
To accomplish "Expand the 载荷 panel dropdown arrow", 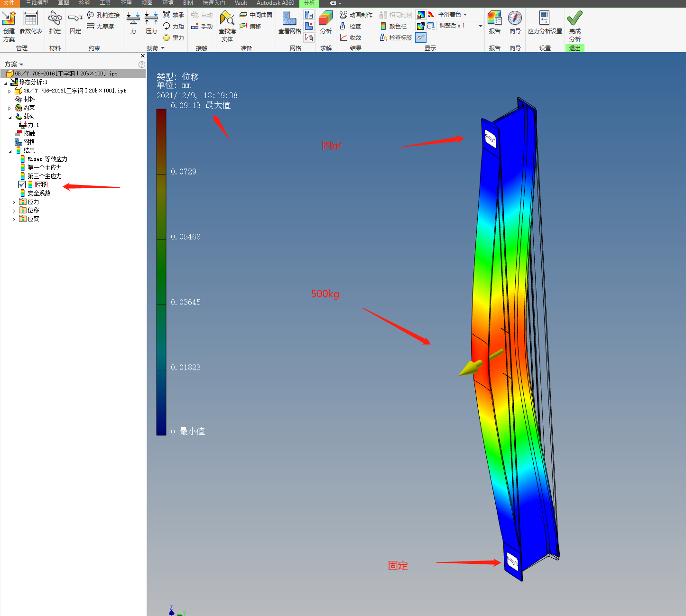I will click(x=163, y=48).
